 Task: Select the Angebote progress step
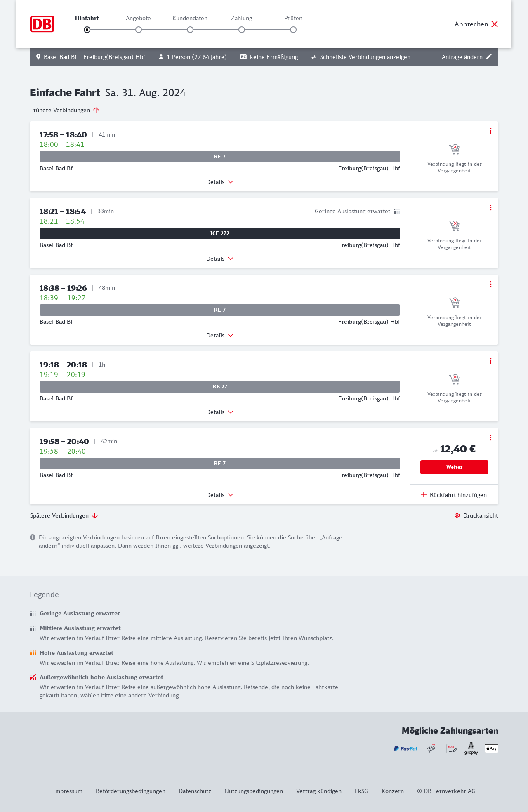pyautogui.click(x=139, y=29)
